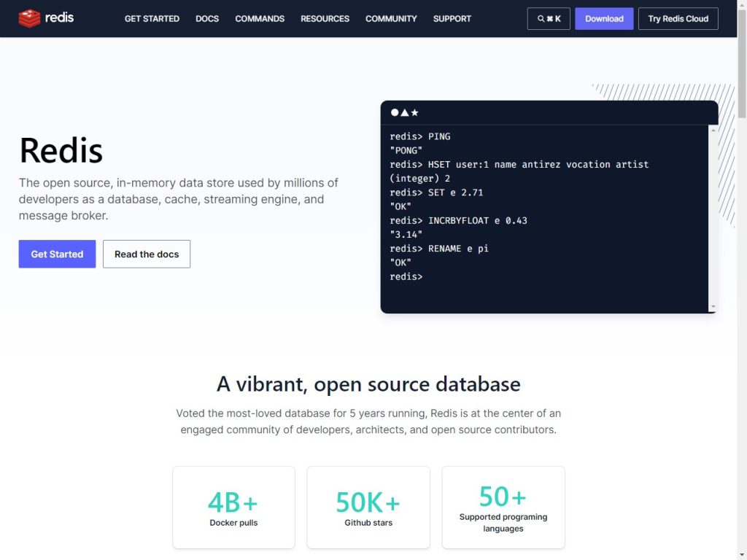Click the "(integer) 2" terminal output
This screenshot has height=560, width=747.
[x=419, y=179]
